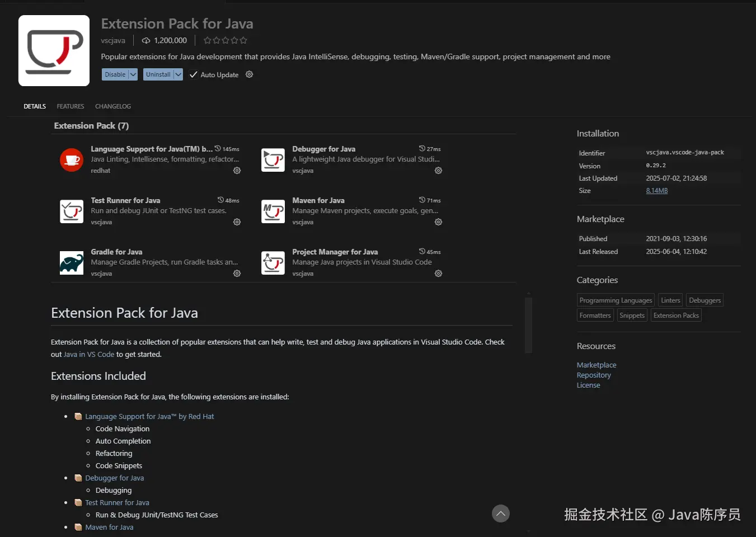
Task: Open manage gear for Language Support for Java
Action: 237,171
